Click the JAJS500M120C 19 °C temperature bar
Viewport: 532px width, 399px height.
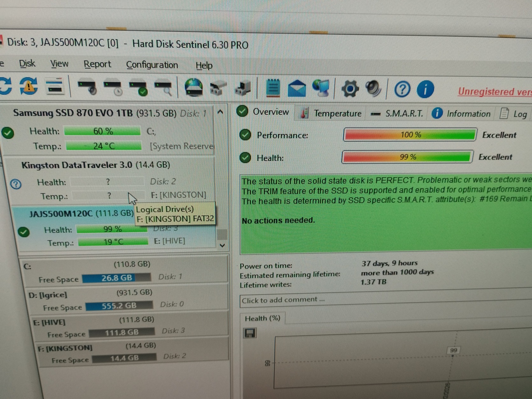(113, 242)
